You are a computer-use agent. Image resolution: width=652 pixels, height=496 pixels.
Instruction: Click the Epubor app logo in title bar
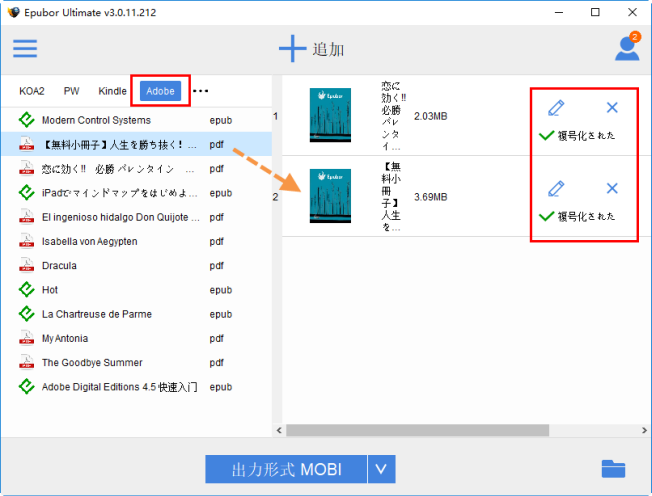coord(14,12)
